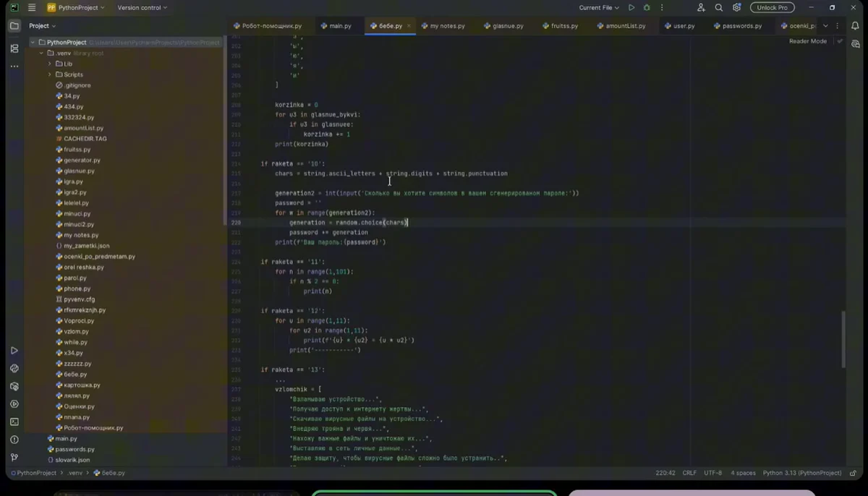The image size is (868, 496).
Task: Expand the Scripts folder
Action: (50, 74)
